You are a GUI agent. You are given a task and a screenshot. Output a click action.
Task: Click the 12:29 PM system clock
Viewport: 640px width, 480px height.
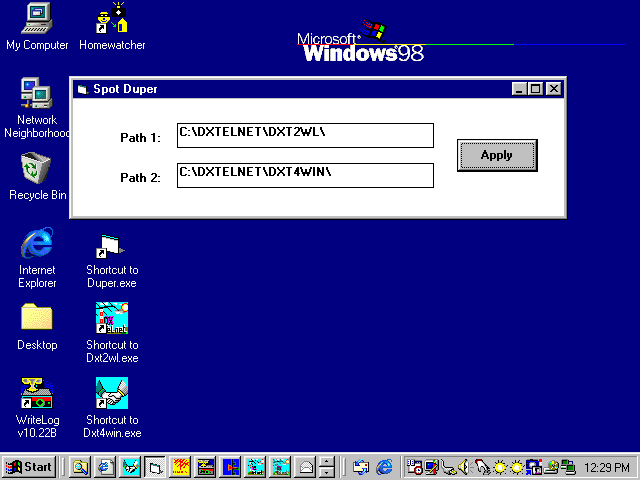tap(607, 467)
